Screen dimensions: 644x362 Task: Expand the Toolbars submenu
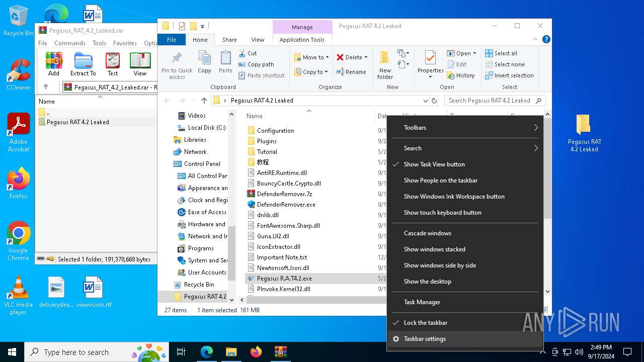[465, 128]
